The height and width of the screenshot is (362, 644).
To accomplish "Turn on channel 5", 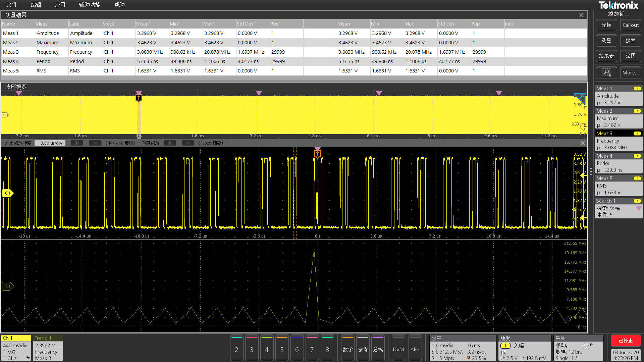I will [282, 348].
